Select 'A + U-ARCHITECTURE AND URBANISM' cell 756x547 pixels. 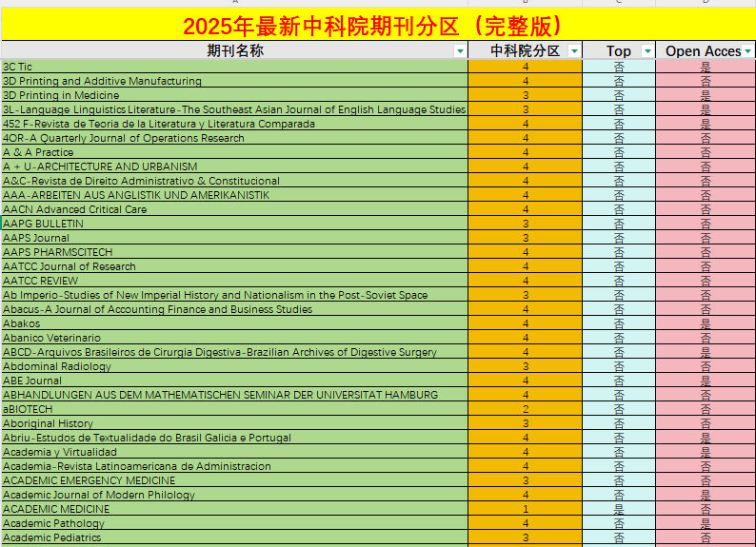(235, 166)
